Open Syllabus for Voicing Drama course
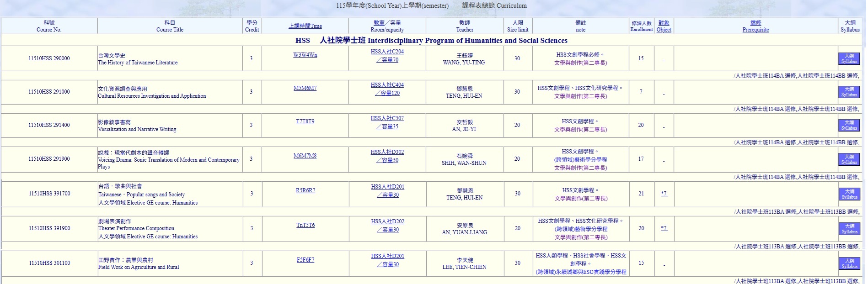Screen dimensions: 868x284 pyautogui.click(x=849, y=159)
